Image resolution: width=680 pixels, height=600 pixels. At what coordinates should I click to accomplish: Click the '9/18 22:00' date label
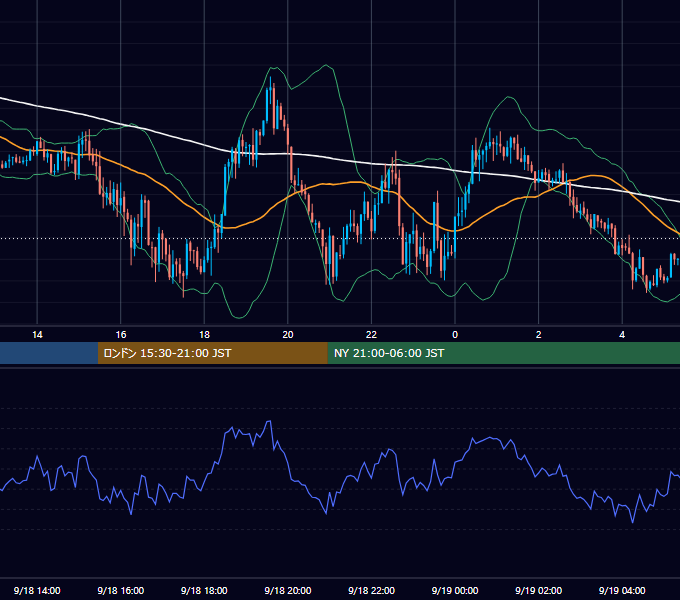[372, 590]
